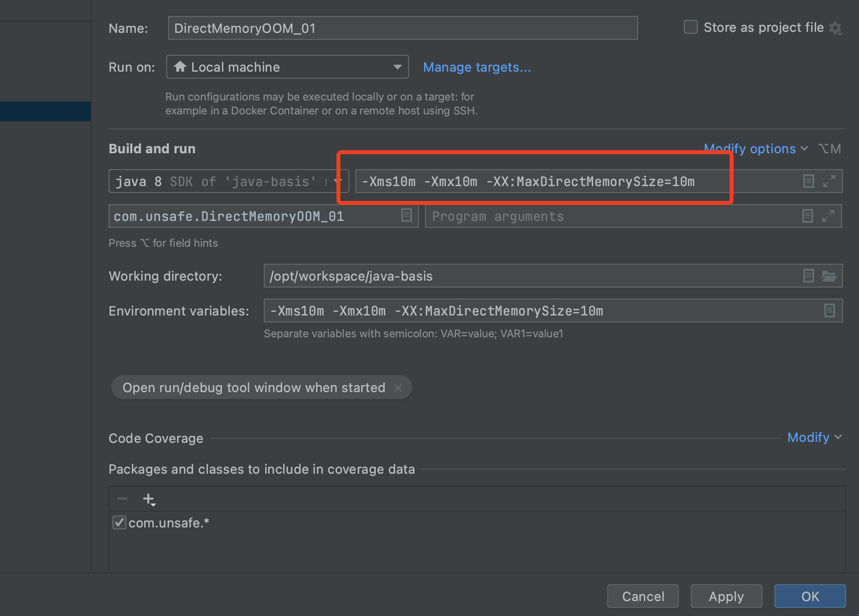Expand the VM options field to full editor

[x=829, y=181]
